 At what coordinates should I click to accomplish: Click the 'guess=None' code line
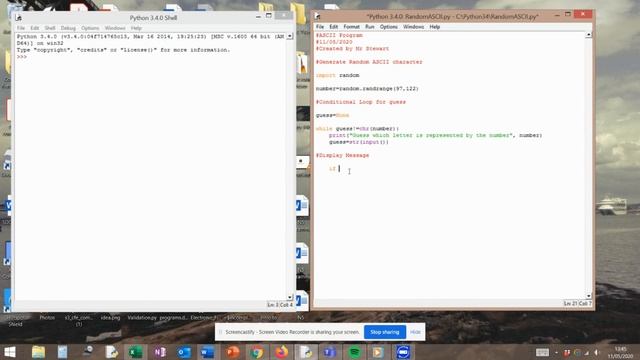(x=332, y=116)
